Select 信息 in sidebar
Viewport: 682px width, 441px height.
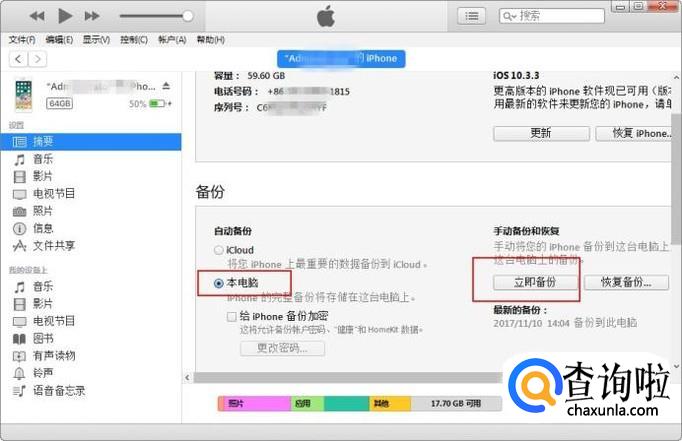point(43,228)
